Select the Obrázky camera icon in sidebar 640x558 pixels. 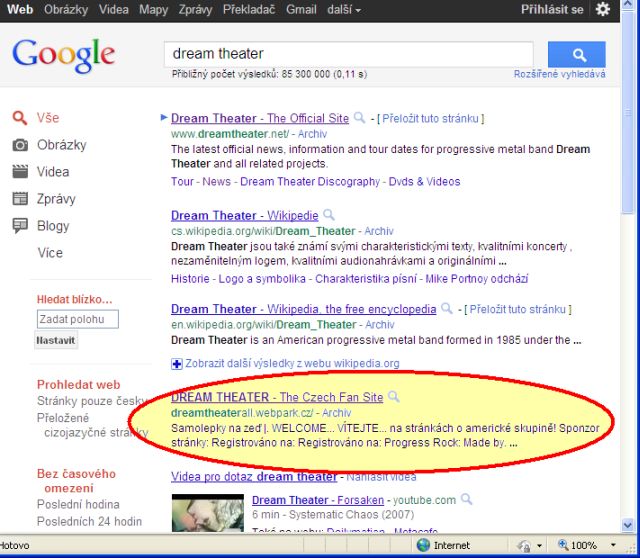coord(20,145)
